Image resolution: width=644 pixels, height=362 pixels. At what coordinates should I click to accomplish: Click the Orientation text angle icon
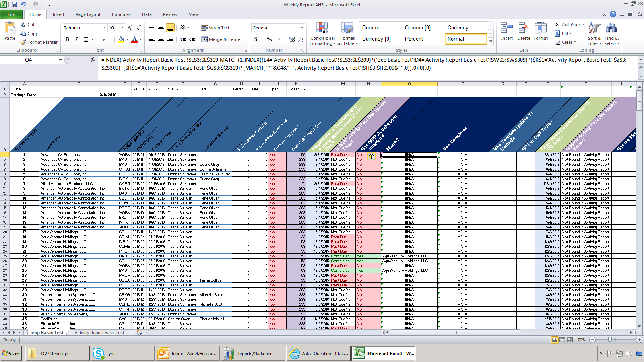[183, 28]
